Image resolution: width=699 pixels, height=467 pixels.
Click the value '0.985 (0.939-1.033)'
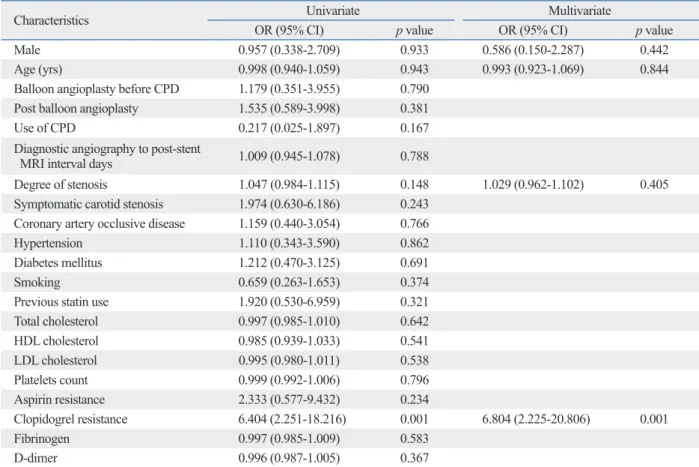(x=289, y=341)
